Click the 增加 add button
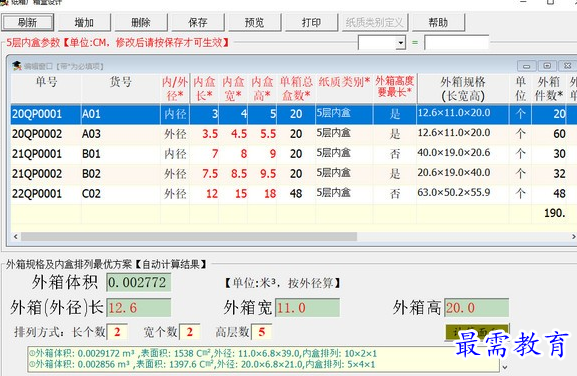Screen dimensions: 577x376 (x=84, y=22)
